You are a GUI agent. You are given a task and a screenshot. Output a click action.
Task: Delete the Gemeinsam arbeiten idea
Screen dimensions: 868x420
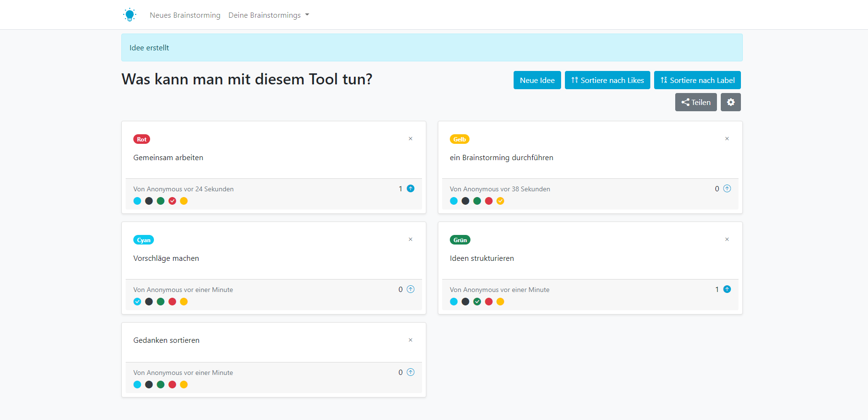(x=411, y=139)
